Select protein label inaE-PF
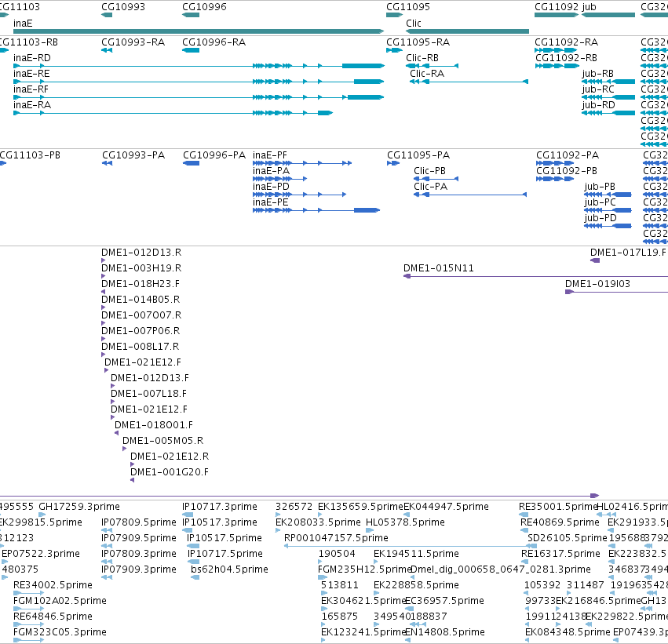 click(x=270, y=155)
